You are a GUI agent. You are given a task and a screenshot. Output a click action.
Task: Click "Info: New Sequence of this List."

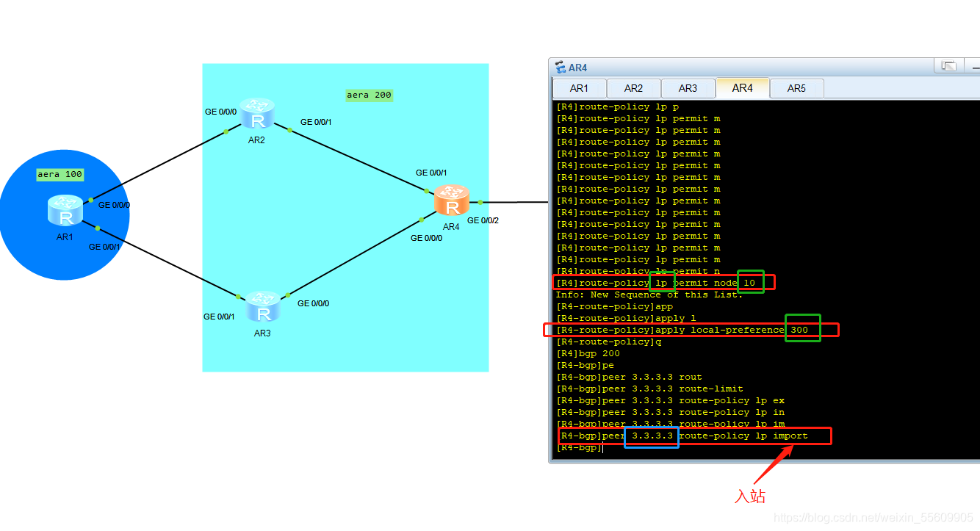(x=649, y=295)
